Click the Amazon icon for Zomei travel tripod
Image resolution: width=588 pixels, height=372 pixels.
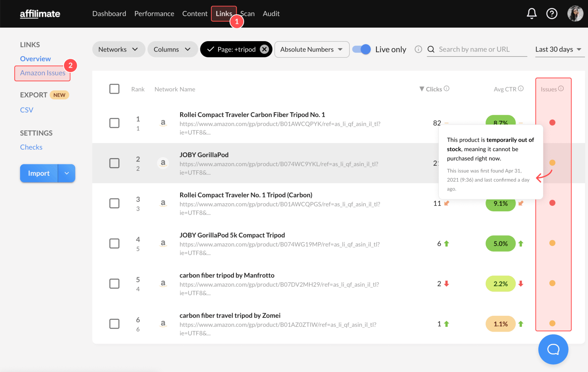(x=163, y=323)
